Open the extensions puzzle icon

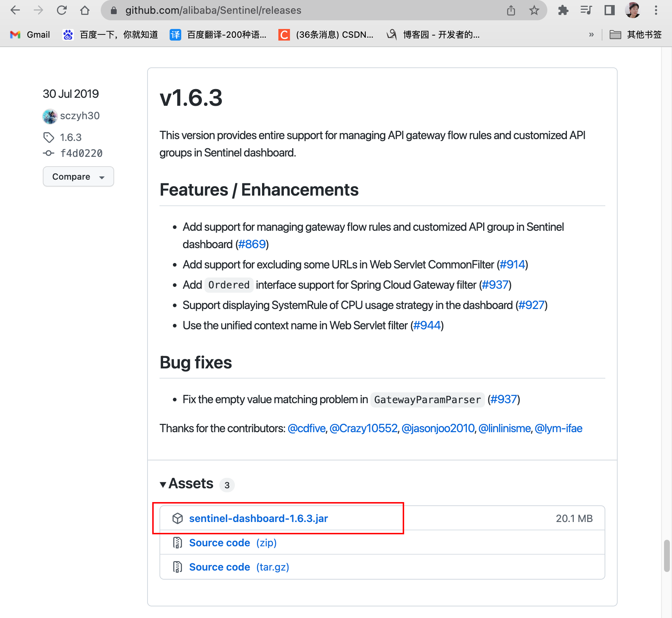[x=563, y=10]
